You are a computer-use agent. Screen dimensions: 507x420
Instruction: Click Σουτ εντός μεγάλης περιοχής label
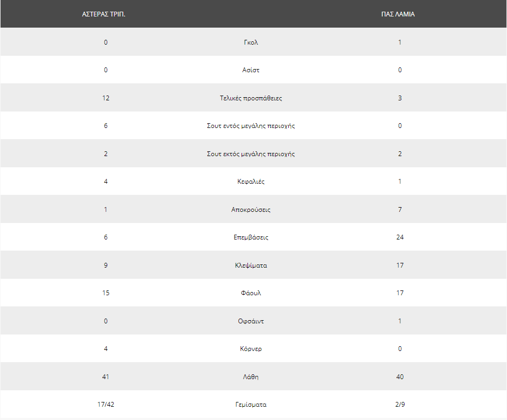tap(251, 126)
